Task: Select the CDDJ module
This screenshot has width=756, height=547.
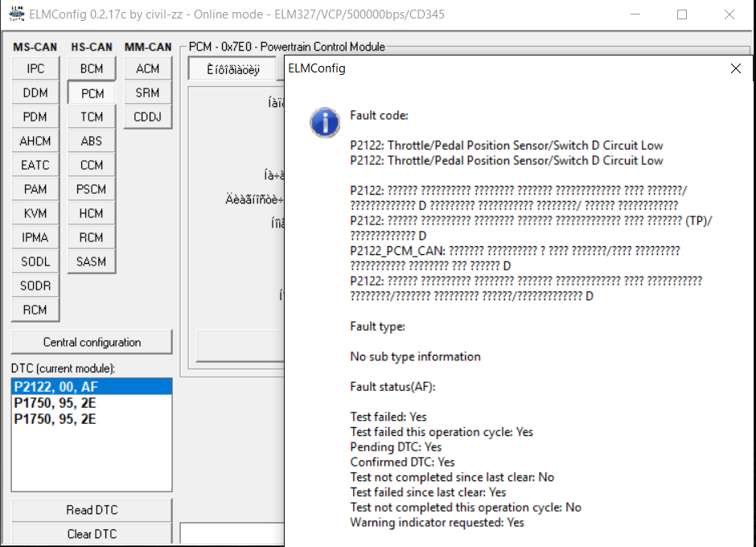Action: point(147,117)
